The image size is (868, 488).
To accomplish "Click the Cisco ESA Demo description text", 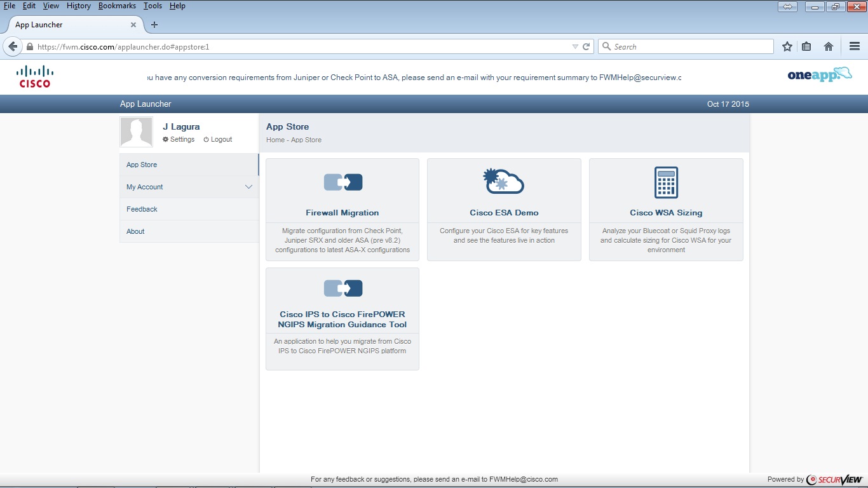I will coord(504,236).
